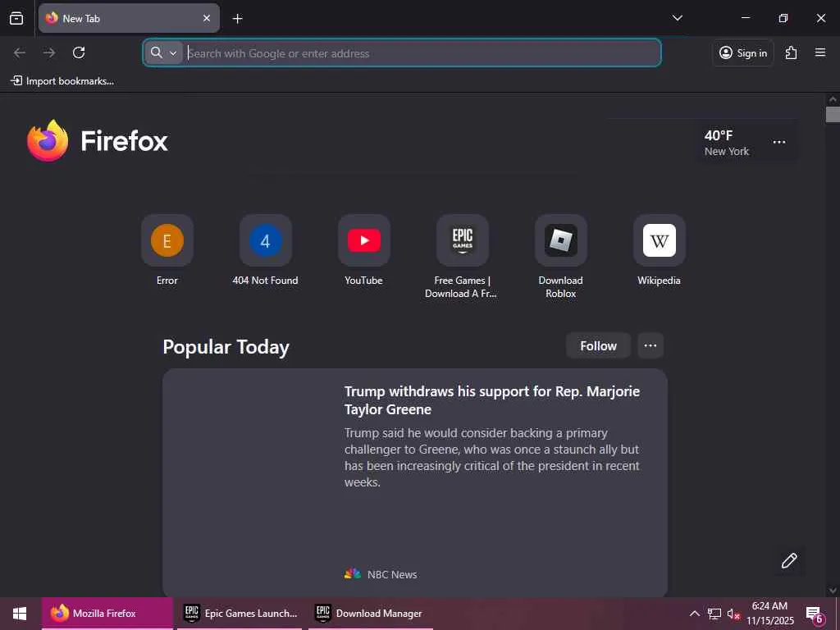
Task: Click the pencil customize page icon
Action: 788,561
